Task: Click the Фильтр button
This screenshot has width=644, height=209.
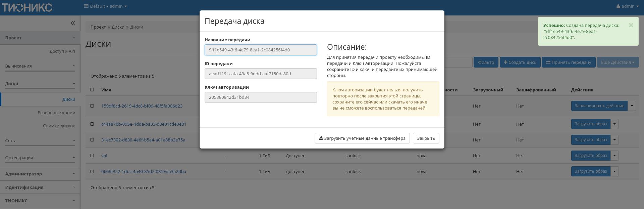Action: (x=486, y=62)
